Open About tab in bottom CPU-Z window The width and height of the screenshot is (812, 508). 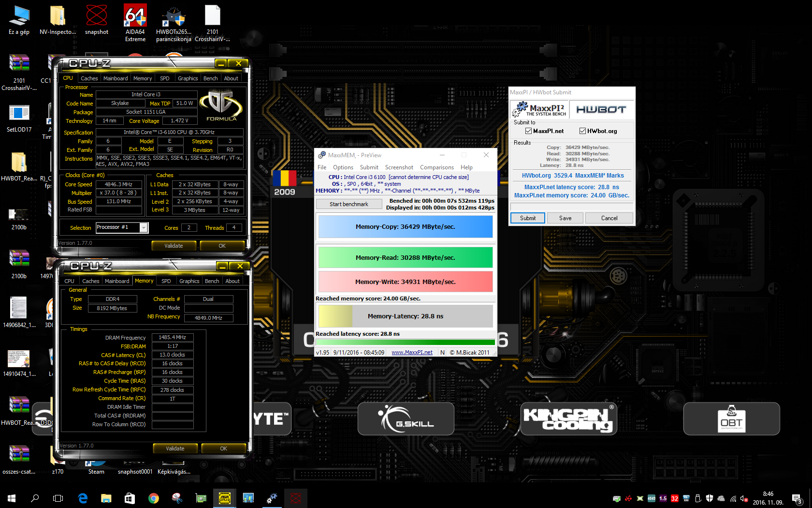point(232,281)
